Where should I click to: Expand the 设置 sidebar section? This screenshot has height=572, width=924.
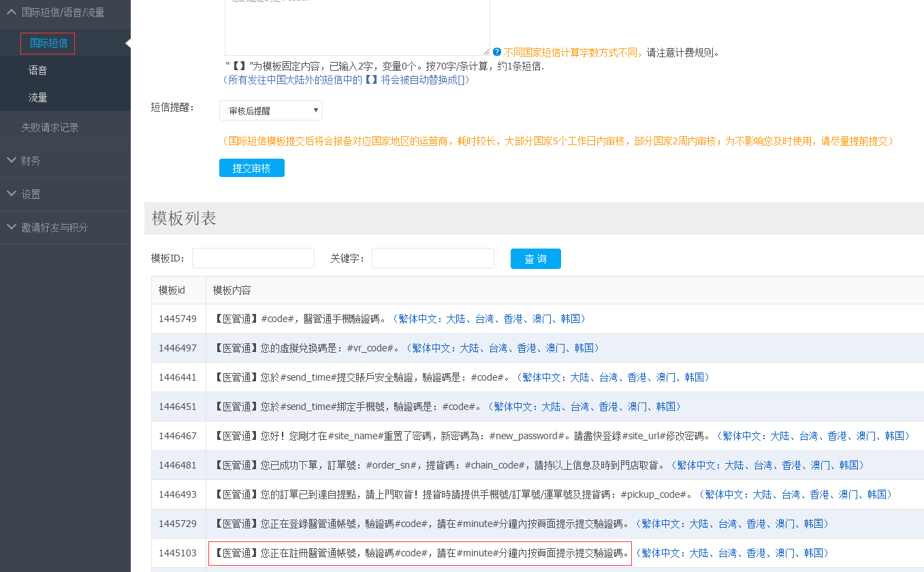(x=31, y=194)
